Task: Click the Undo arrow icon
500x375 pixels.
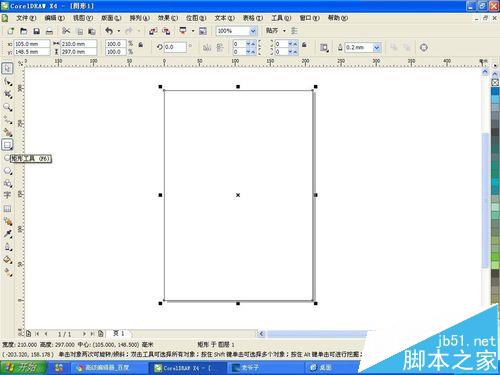Action: tap(109, 31)
